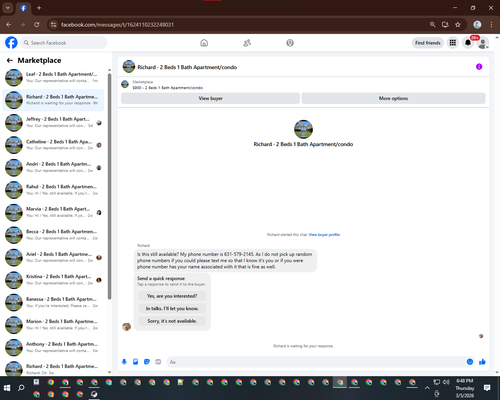
Task: Click the Search Facebook field
Action: (64, 43)
